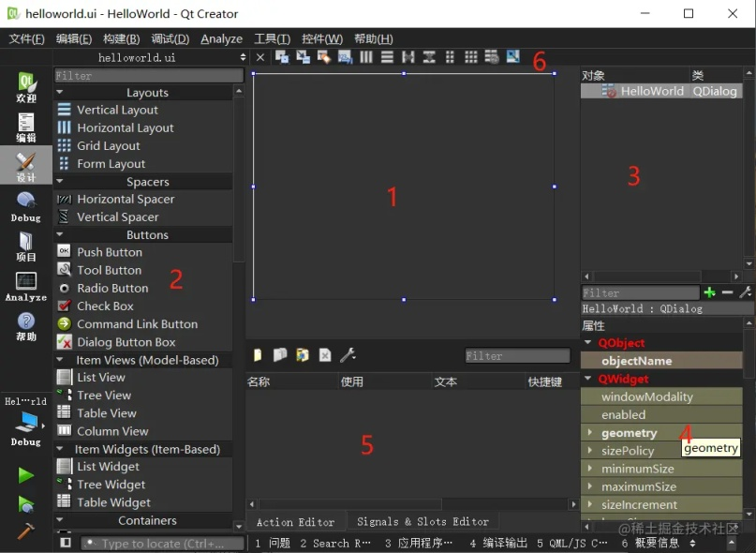Open the Analyze menu
The image size is (756, 553).
point(222,38)
